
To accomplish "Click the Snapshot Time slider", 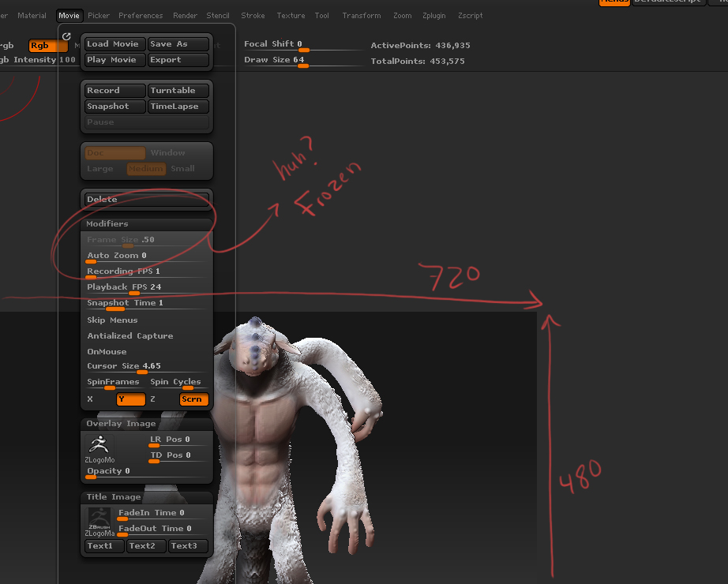I will (x=147, y=304).
